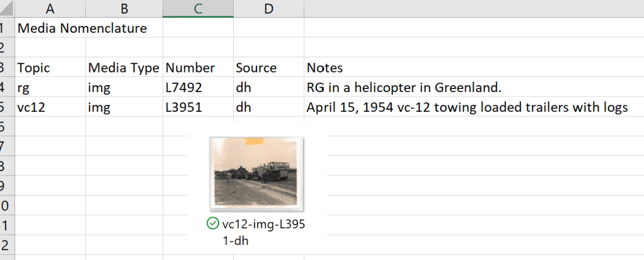Click the green sync checkmark icon
This screenshot has height=260, width=644.
click(213, 223)
